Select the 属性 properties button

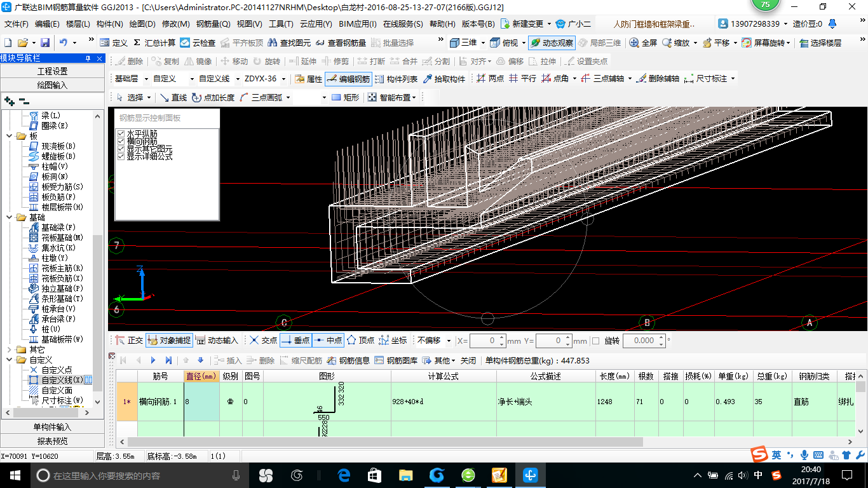point(309,79)
